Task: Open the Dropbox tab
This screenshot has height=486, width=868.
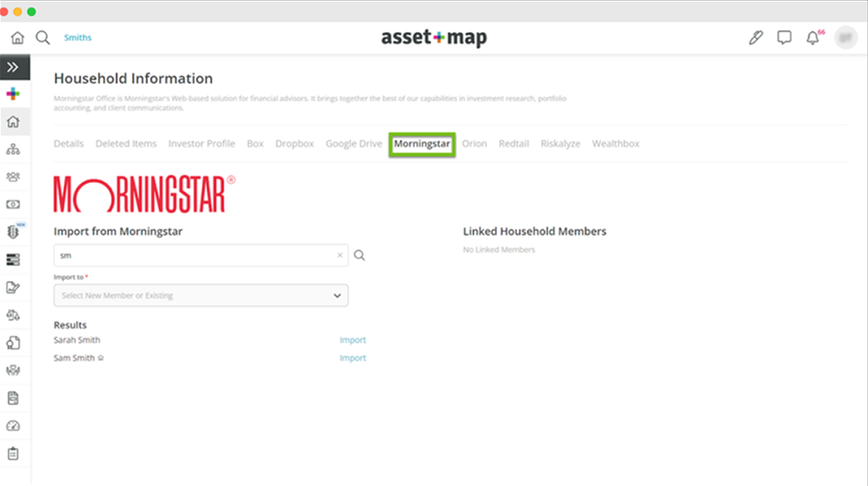Action: [x=294, y=143]
